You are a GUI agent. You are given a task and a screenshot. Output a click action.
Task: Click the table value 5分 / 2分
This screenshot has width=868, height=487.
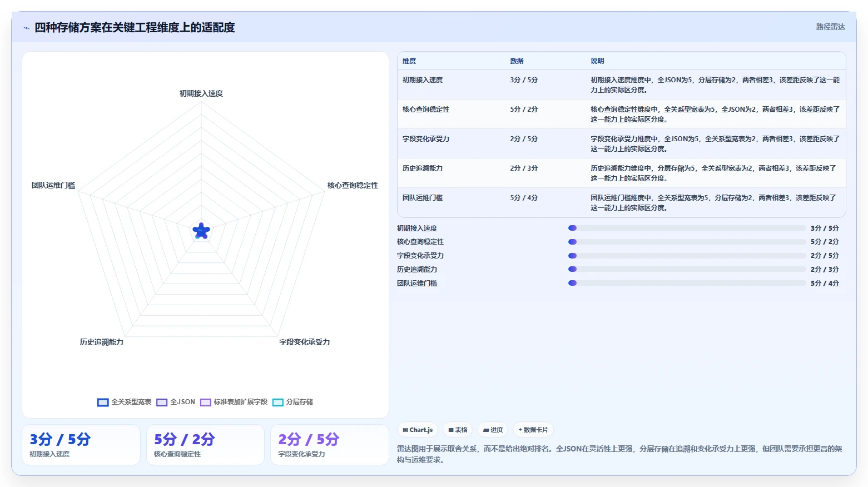524,110
